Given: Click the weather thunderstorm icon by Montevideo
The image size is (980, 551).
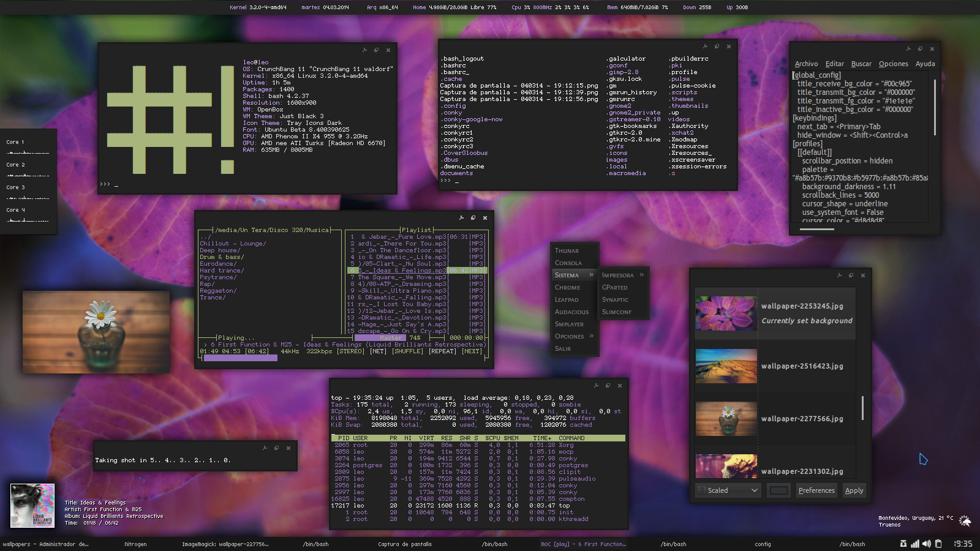Looking at the screenshot, I should pyautogui.click(x=965, y=521).
